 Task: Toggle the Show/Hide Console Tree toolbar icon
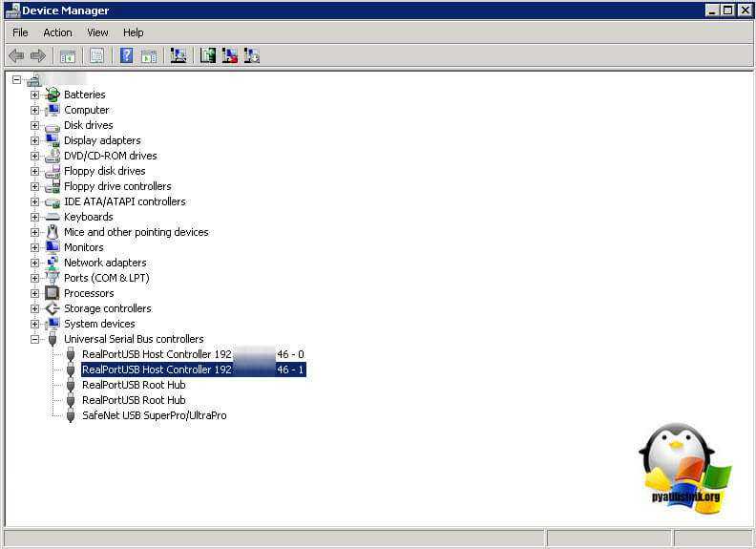coord(68,56)
